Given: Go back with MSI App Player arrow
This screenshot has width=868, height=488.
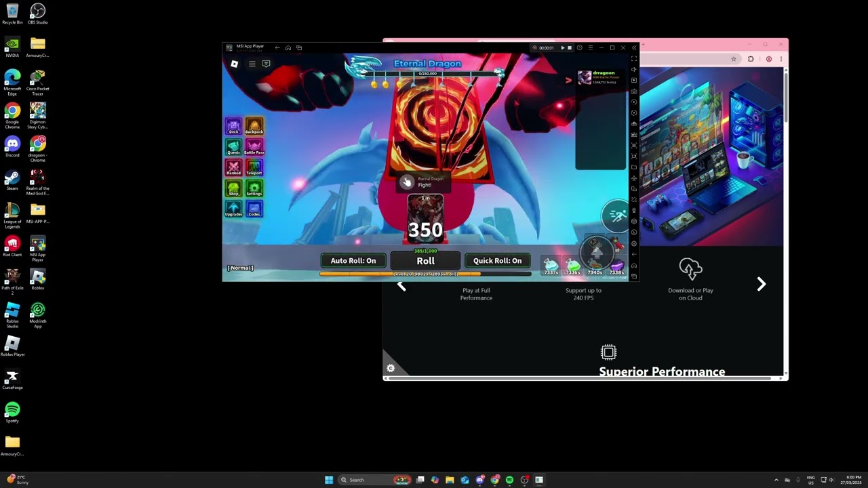Looking at the screenshot, I should point(277,47).
